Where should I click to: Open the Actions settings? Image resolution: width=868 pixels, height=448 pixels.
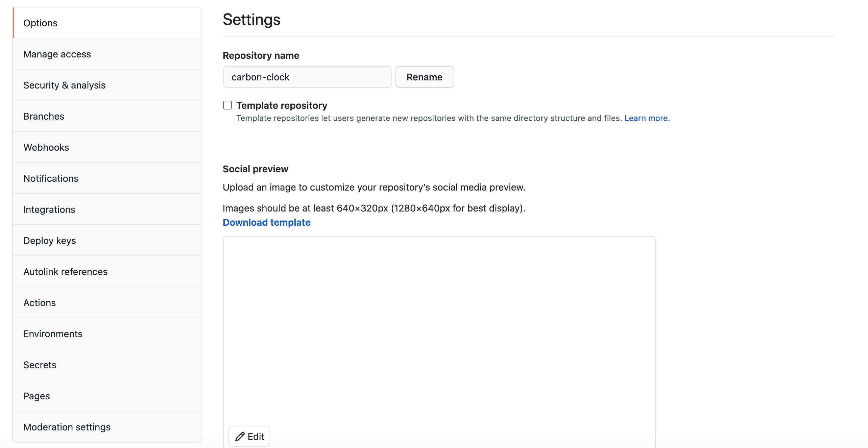(40, 303)
